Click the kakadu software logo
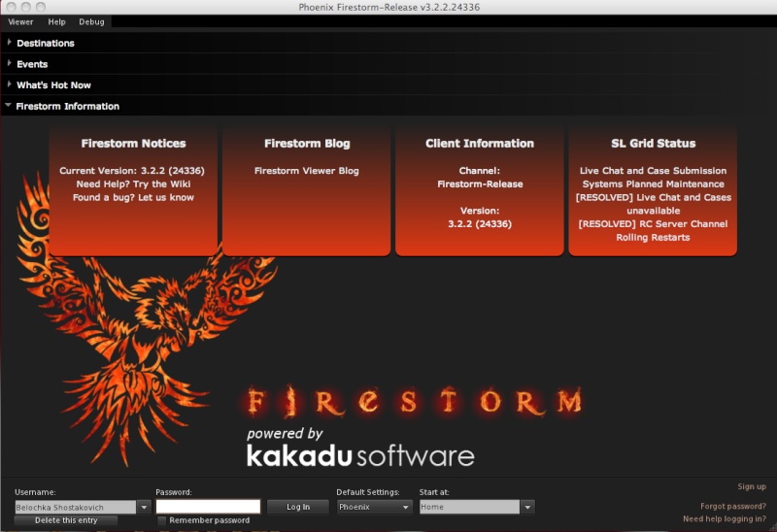Image resolution: width=777 pixels, height=532 pixels. click(x=360, y=455)
